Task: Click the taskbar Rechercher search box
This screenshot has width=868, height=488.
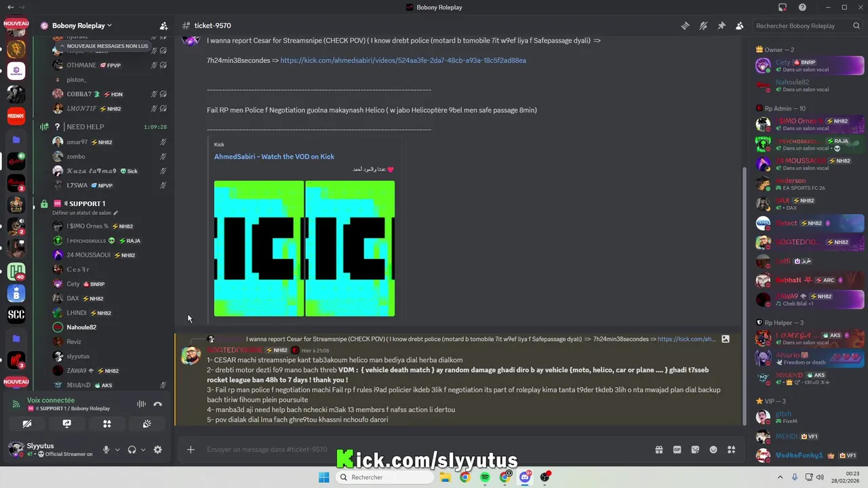Action: point(384,477)
